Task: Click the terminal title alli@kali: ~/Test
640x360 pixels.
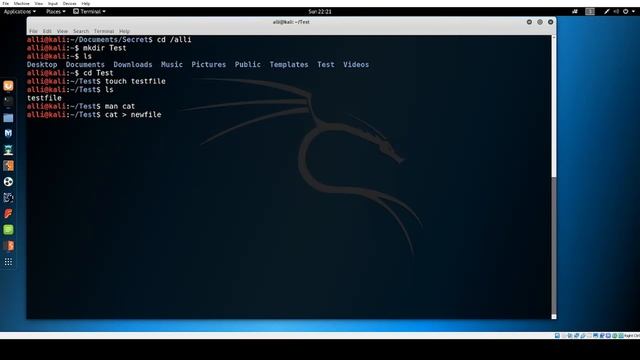Action: point(291,22)
